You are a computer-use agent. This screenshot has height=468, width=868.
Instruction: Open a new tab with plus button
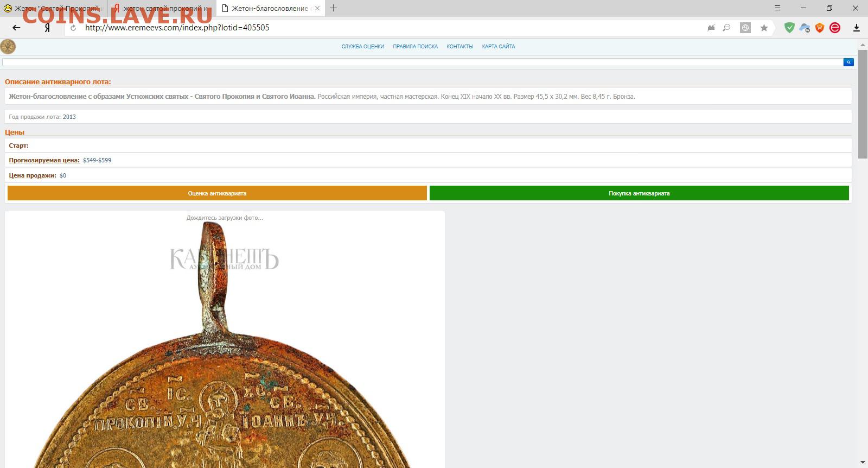pos(333,8)
